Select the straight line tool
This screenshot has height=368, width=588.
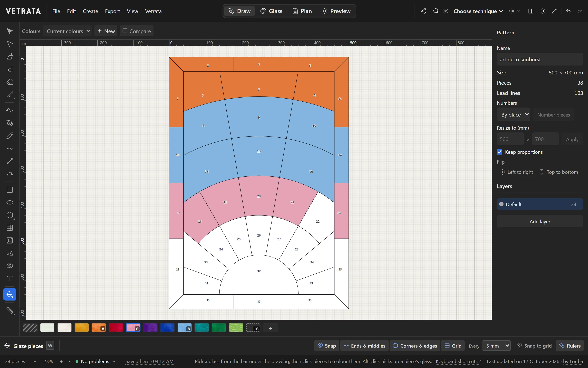(10, 161)
